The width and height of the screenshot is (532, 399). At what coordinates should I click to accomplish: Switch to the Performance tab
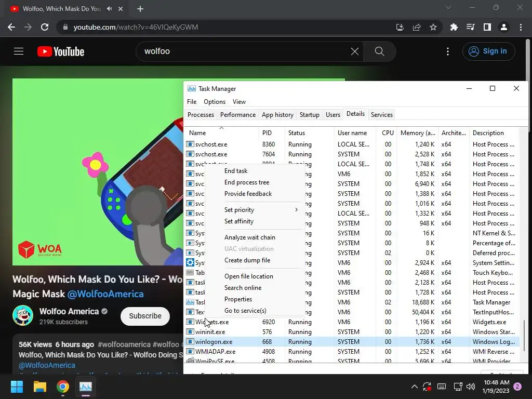click(x=238, y=115)
